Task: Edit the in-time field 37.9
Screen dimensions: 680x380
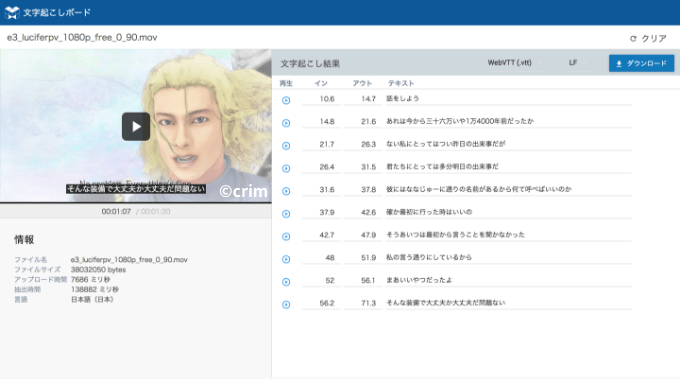Action: 321,213
